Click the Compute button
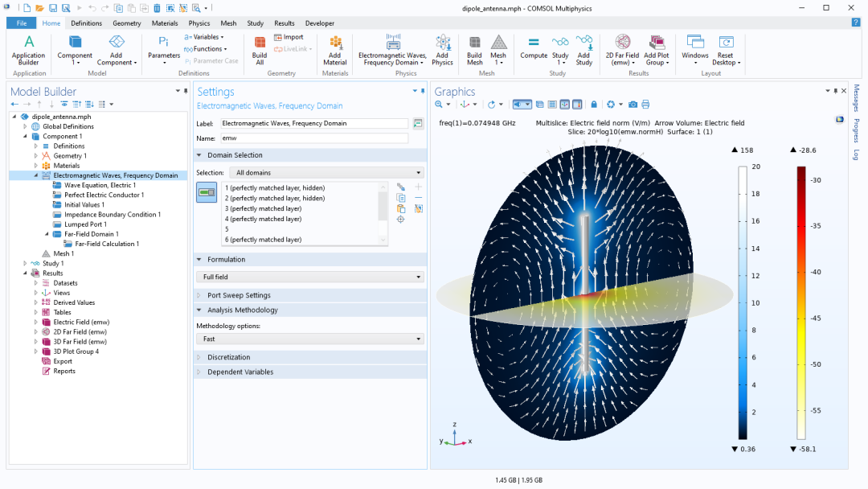868x489 pixels. (x=534, y=49)
